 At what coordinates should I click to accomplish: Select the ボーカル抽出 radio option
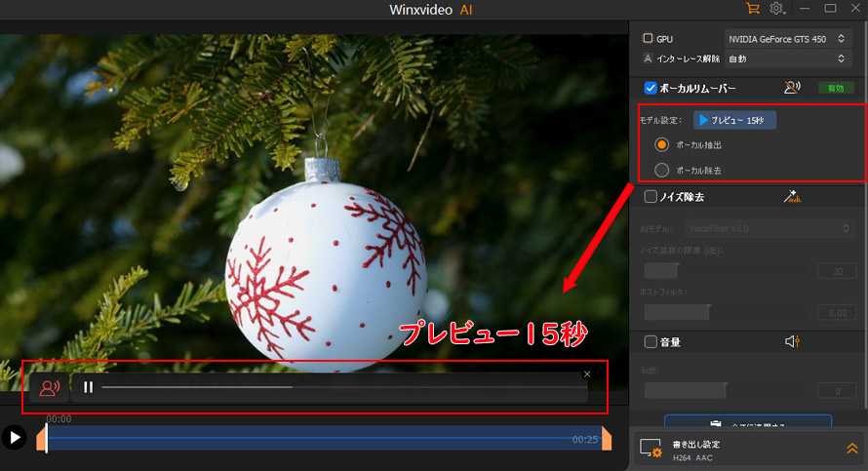pos(661,144)
